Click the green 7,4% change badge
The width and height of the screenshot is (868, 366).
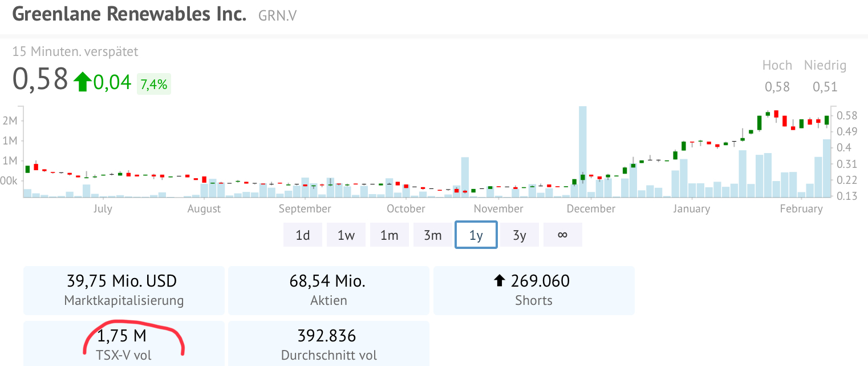pos(153,85)
